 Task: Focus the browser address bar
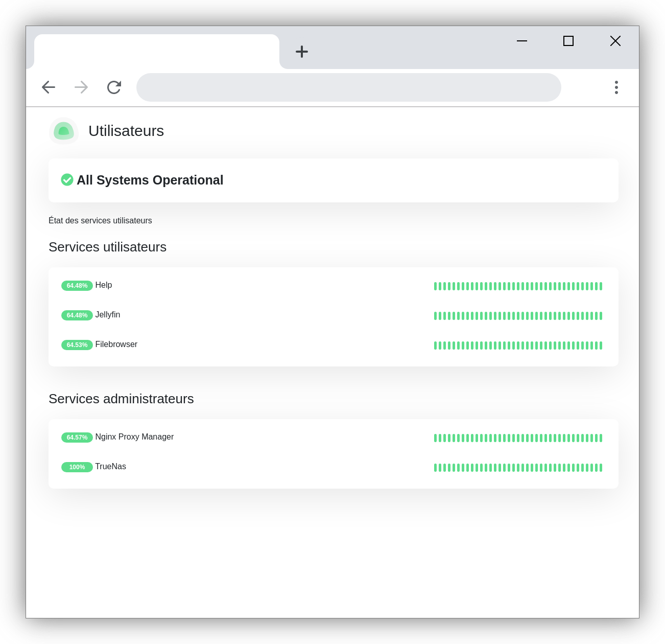tap(348, 87)
